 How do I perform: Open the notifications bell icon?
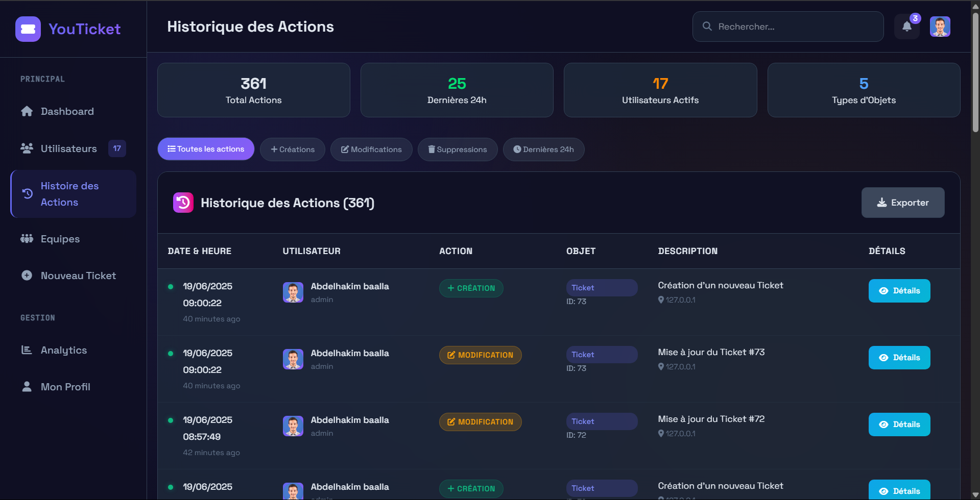(x=906, y=27)
